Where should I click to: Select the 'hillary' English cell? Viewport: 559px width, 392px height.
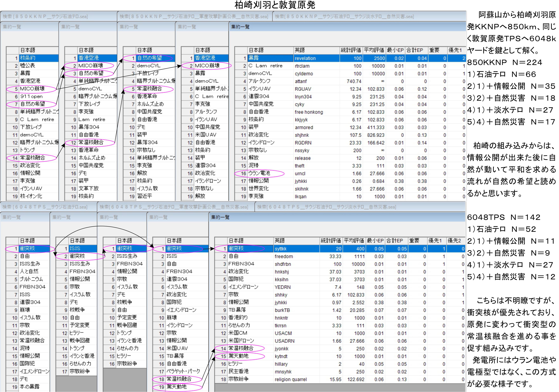281,364
